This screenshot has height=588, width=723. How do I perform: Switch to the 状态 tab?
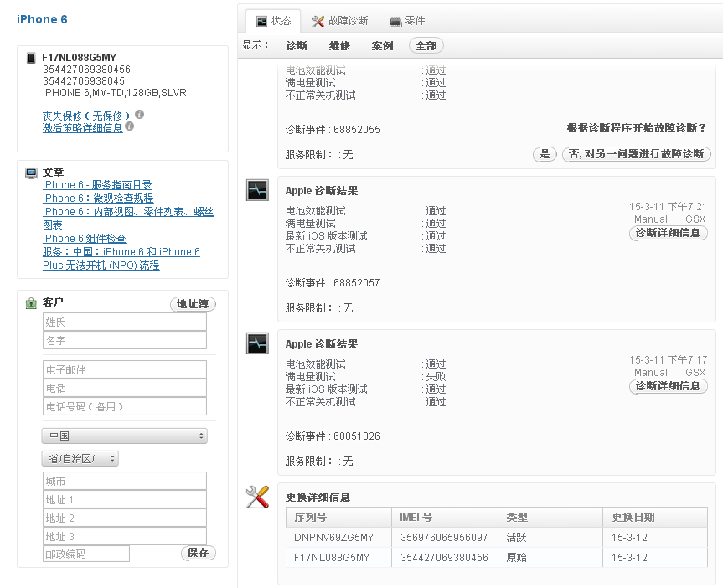pyautogui.click(x=273, y=21)
